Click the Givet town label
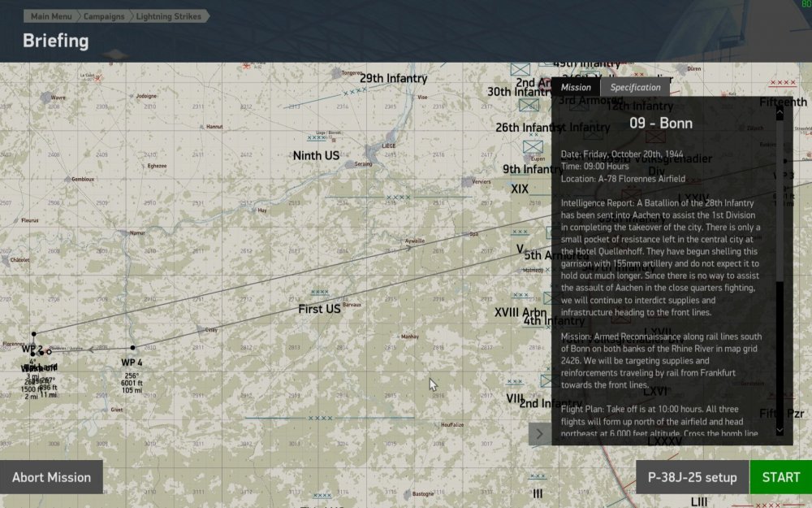The width and height of the screenshot is (812, 508). 116,410
